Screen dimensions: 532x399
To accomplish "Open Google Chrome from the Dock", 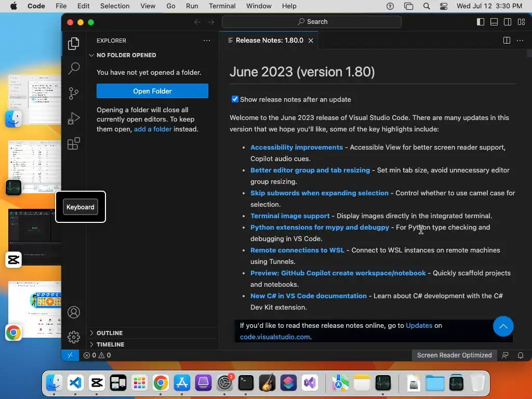I will coord(161,383).
